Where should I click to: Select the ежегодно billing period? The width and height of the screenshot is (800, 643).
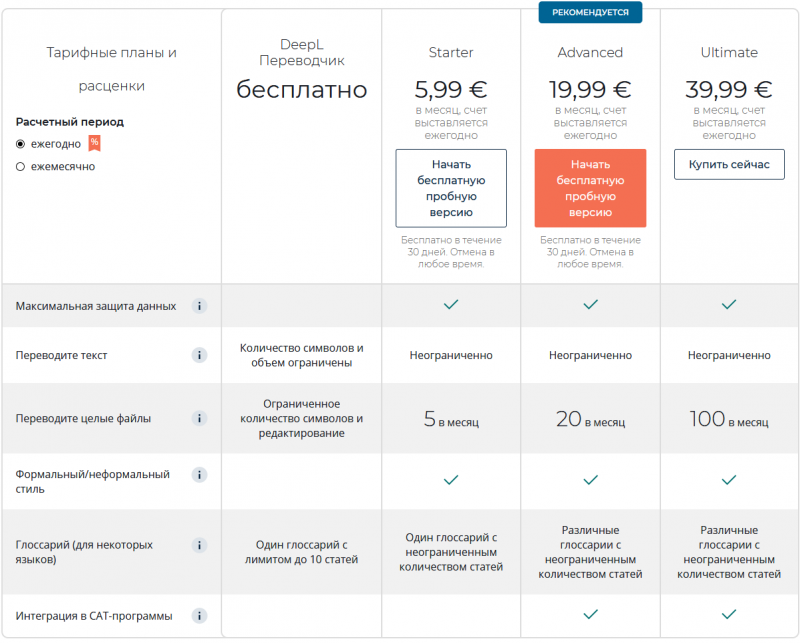tap(20, 144)
